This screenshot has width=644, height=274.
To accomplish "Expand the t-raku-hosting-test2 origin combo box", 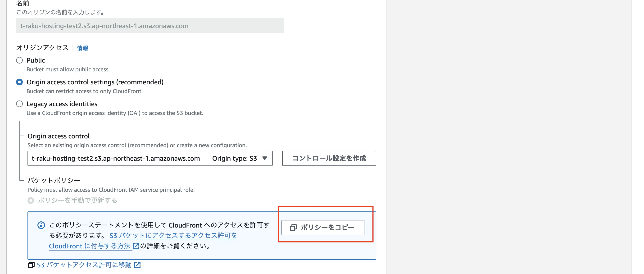I will pos(150,158).
